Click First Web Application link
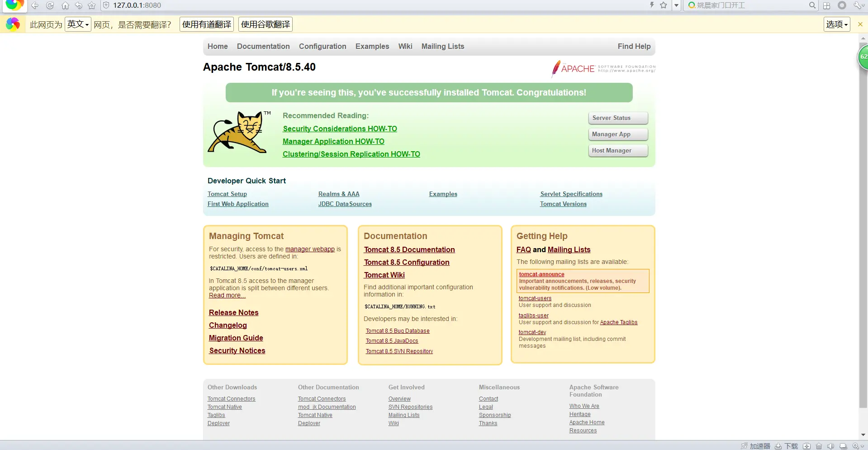 pos(238,204)
